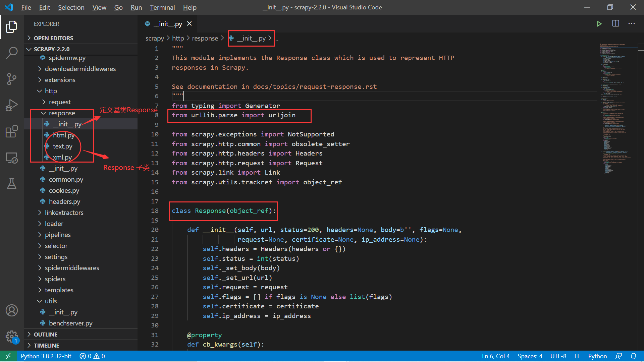The image size is (644, 362).
Task: Open the feedback icon in status bar
Action: pyautogui.click(x=619, y=356)
